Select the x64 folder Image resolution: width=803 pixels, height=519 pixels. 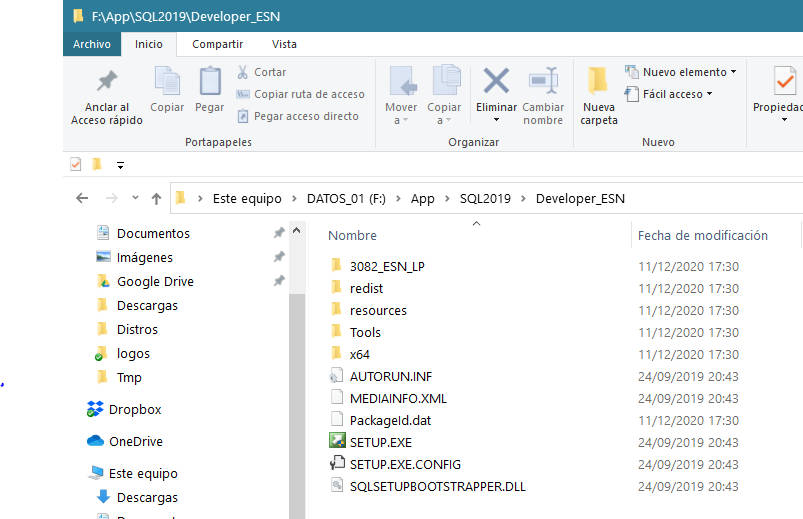click(360, 355)
